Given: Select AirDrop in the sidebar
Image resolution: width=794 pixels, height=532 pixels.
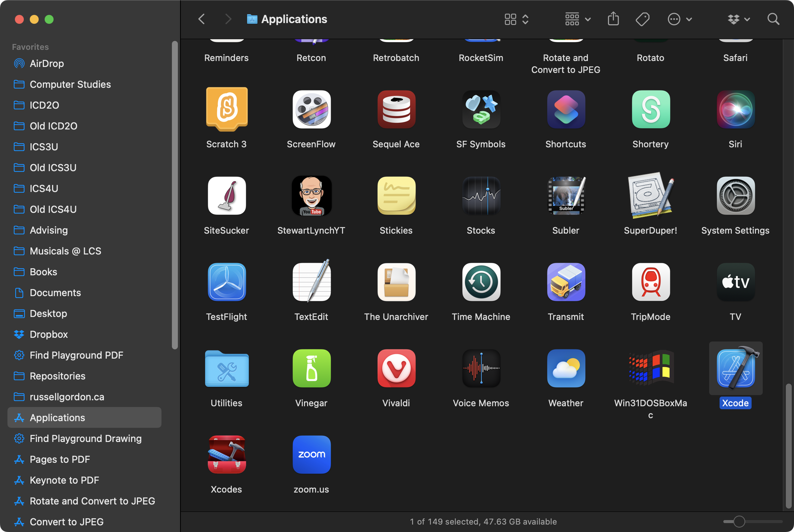Looking at the screenshot, I should click(x=47, y=64).
